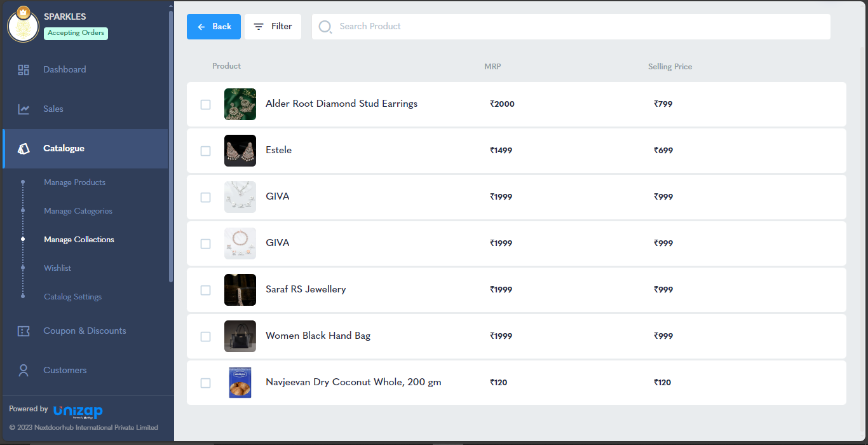Screen dimensions: 868x445
Task: Select the Saraf RS Jewellery checkbox
Action: (x=205, y=290)
